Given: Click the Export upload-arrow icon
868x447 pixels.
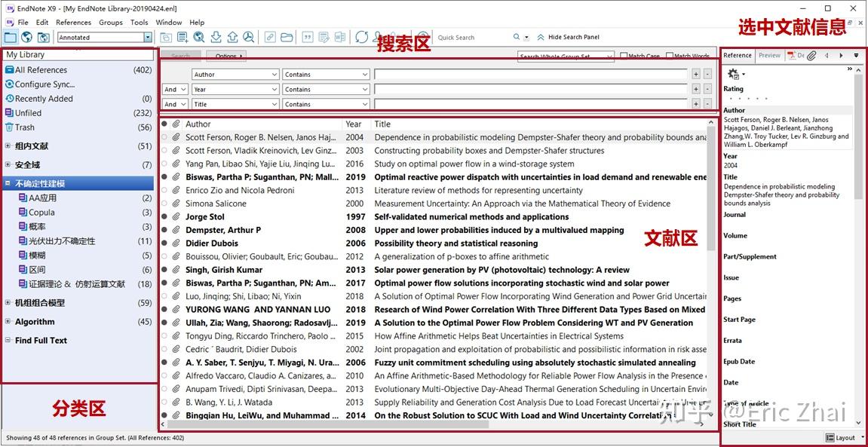Looking at the screenshot, I should click(x=232, y=37).
